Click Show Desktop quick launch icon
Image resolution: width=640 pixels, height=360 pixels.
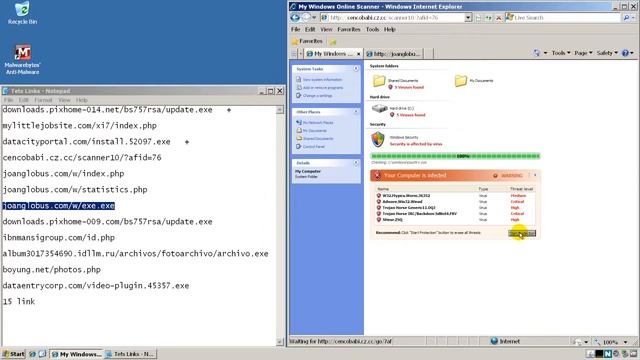[42, 354]
